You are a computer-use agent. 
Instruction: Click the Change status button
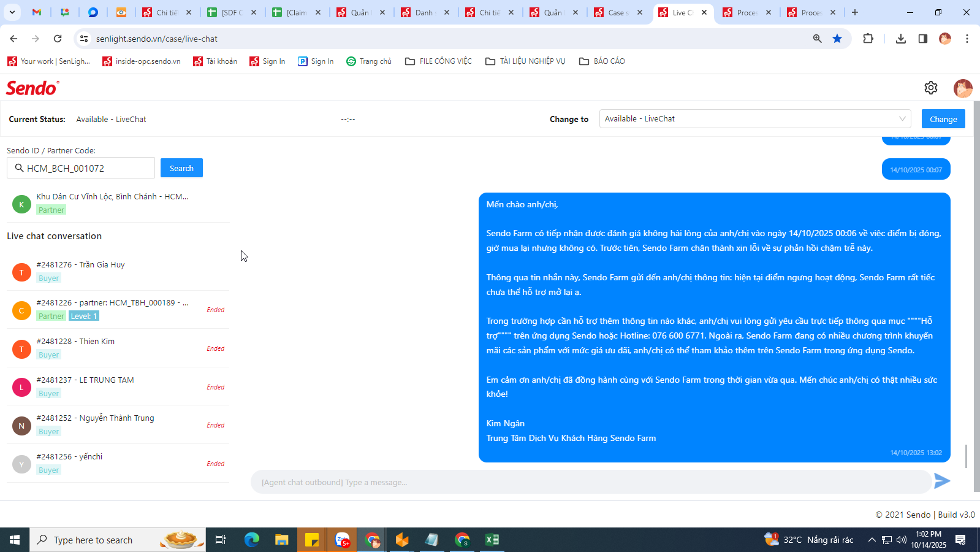tap(943, 119)
